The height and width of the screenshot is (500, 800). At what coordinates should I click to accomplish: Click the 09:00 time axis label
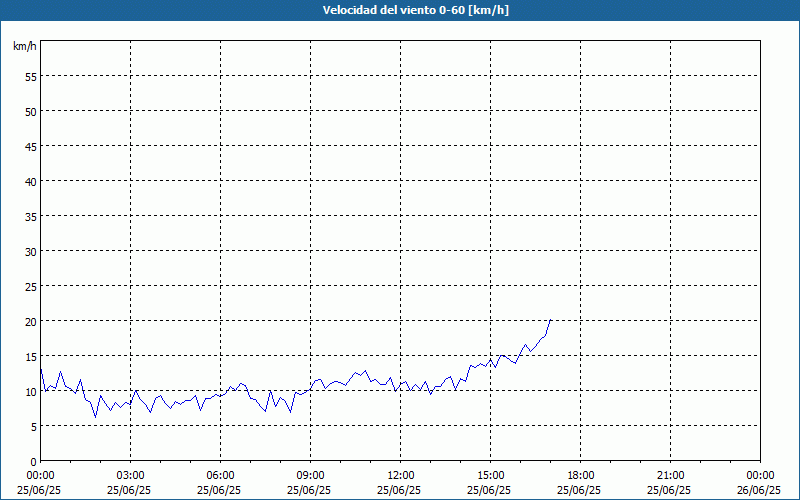point(310,476)
